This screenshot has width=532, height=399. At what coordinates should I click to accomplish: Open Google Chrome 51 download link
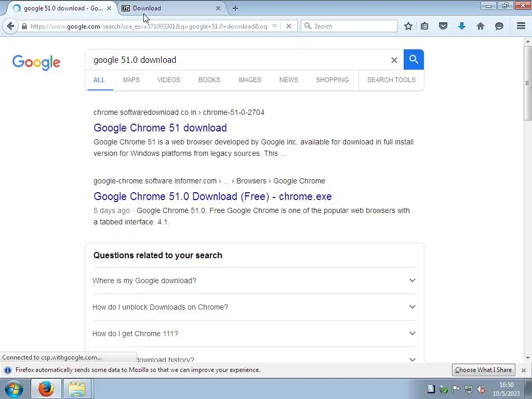(x=160, y=128)
